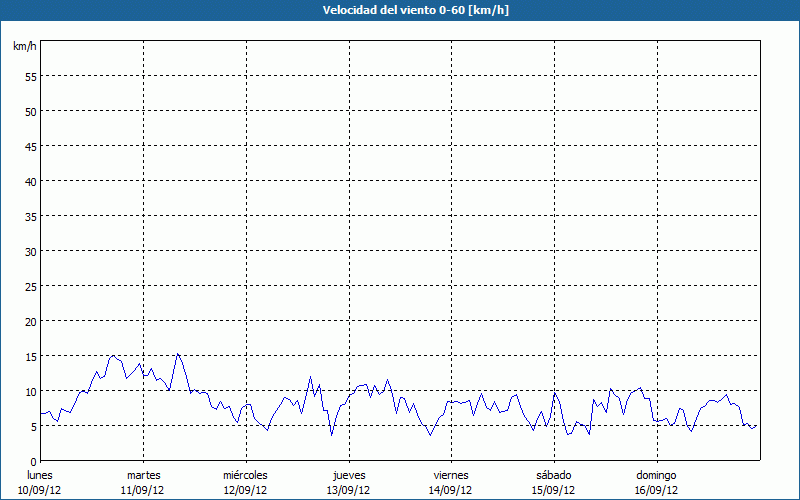Click the date label 15/09/12
800x500 pixels.
[x=553, y=490]
